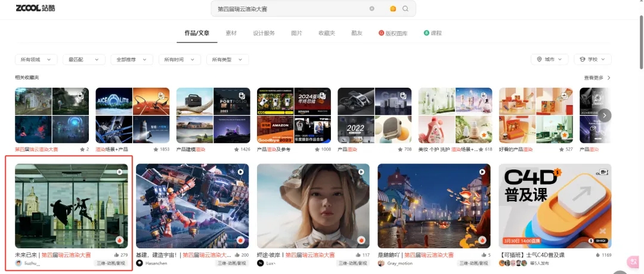
Task: Open the 学校 filter dropdown
Action: [592, 60]
